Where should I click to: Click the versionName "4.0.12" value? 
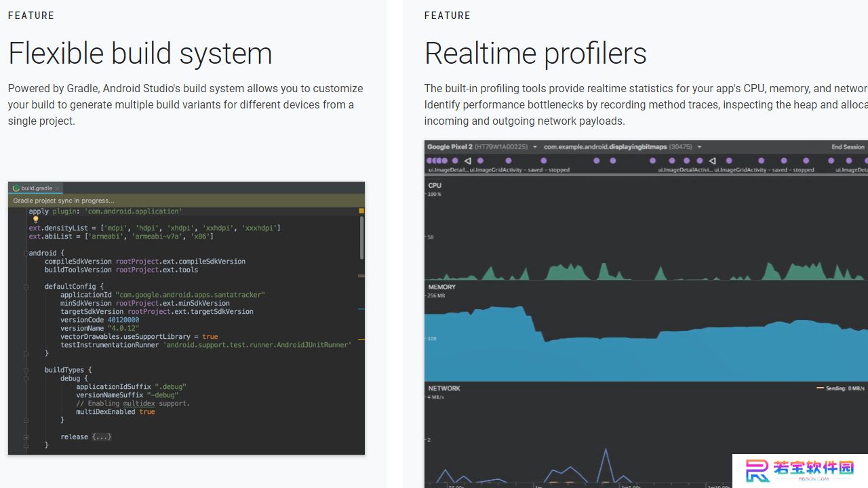click(123, 328)
